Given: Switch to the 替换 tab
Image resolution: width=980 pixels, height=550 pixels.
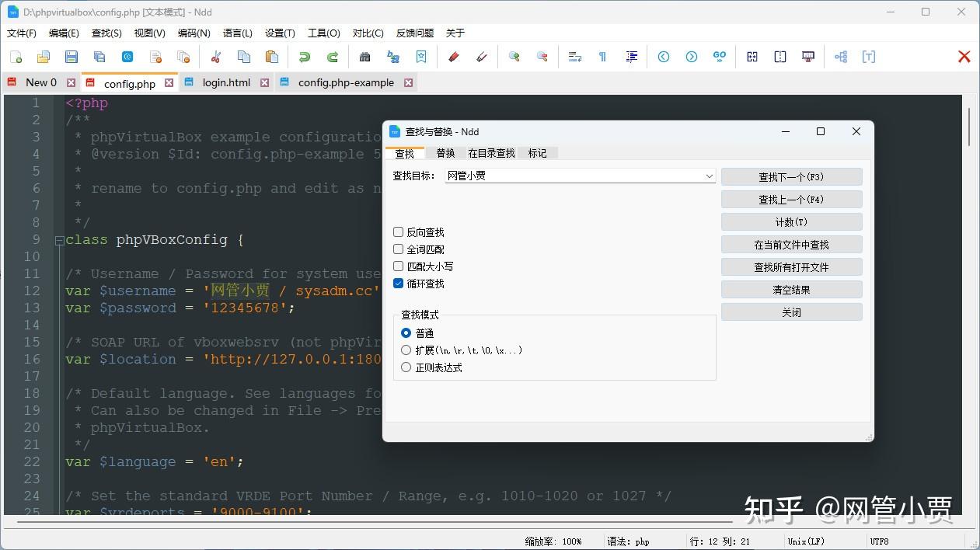Looking at the screenshot, I should coord(445,153).
